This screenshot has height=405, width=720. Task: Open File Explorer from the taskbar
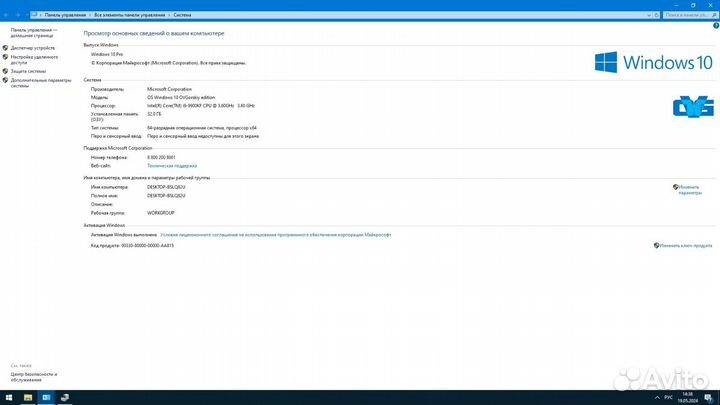click(x=26, y=397)
